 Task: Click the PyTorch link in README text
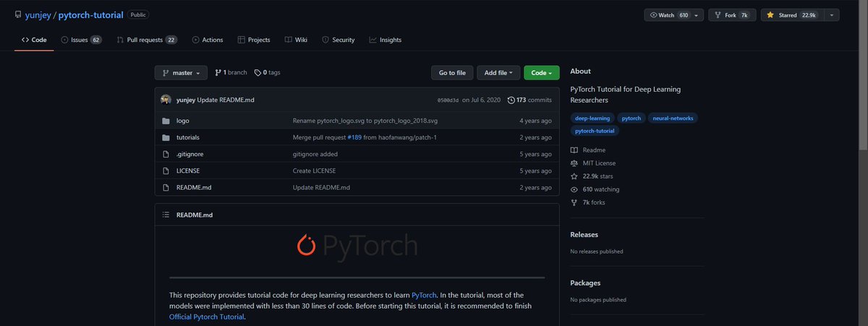424,295
